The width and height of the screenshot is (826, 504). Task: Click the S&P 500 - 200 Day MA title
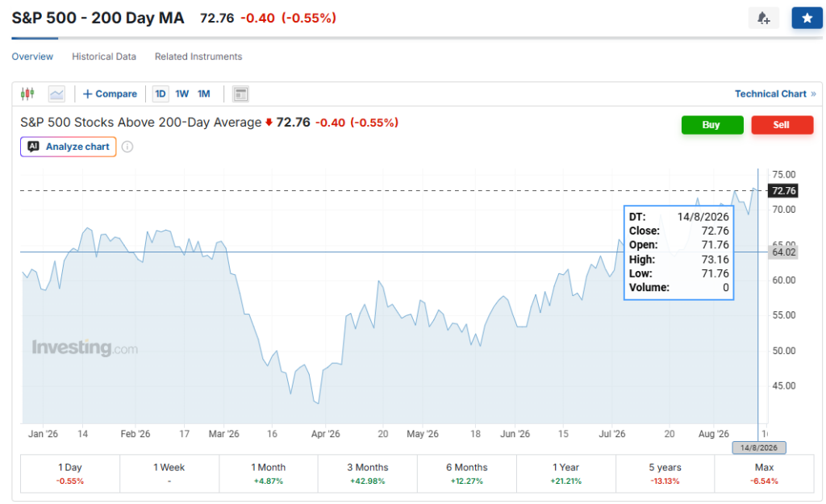(x=98, y=18)
